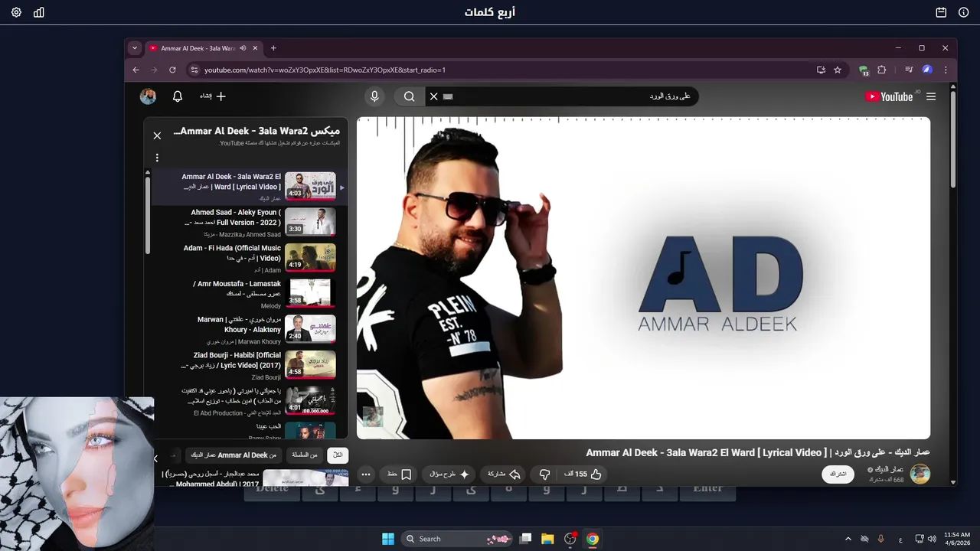Reload the YouTube page

click(x=172, y=70)
